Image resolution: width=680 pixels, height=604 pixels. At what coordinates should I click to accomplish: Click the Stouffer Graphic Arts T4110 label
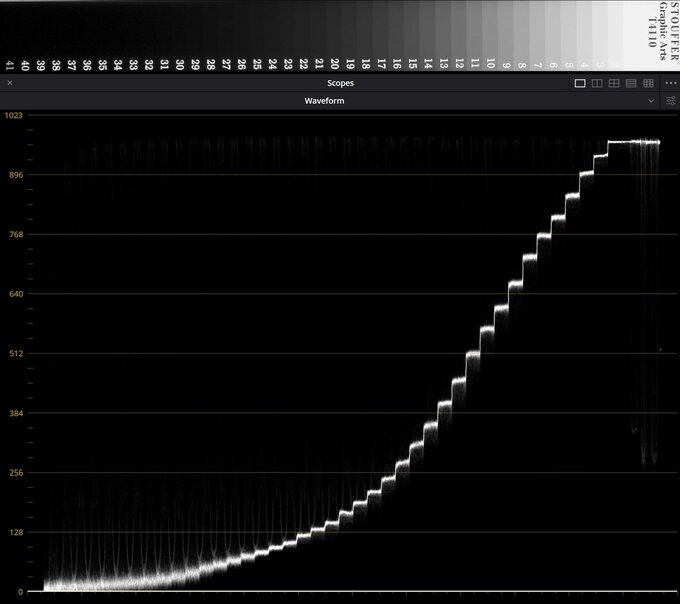point(664,30)
